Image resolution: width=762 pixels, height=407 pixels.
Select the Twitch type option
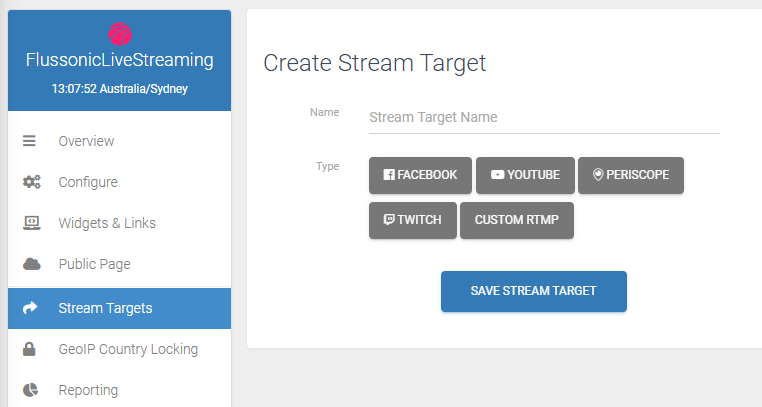point(413,220)
